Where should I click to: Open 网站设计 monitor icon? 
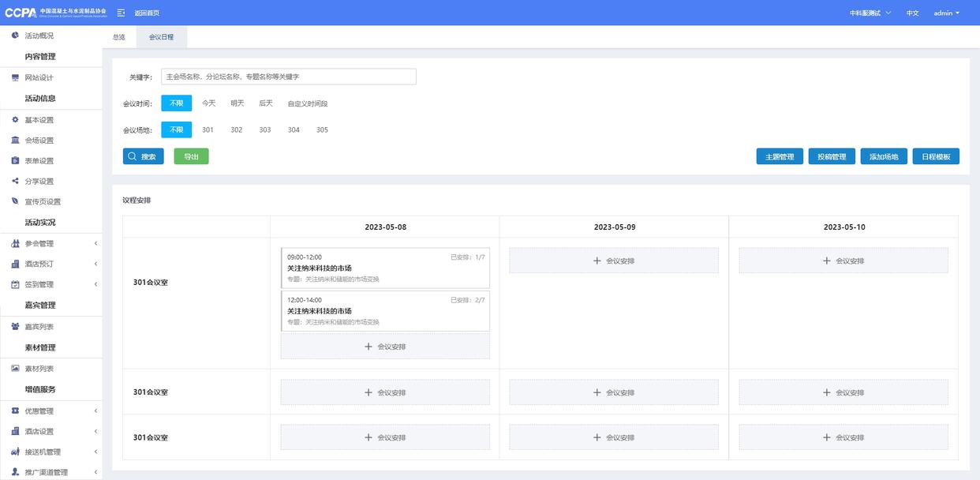coord(15,77)
